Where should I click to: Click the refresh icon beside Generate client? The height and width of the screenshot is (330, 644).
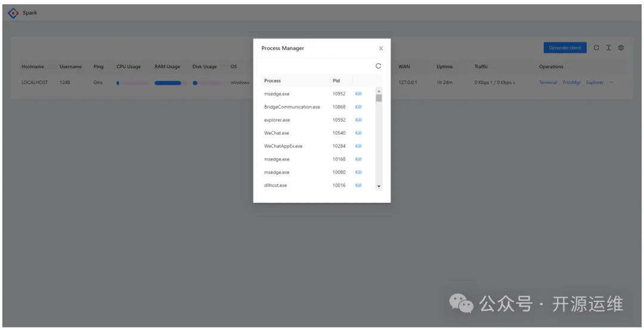tap(596, 48)
